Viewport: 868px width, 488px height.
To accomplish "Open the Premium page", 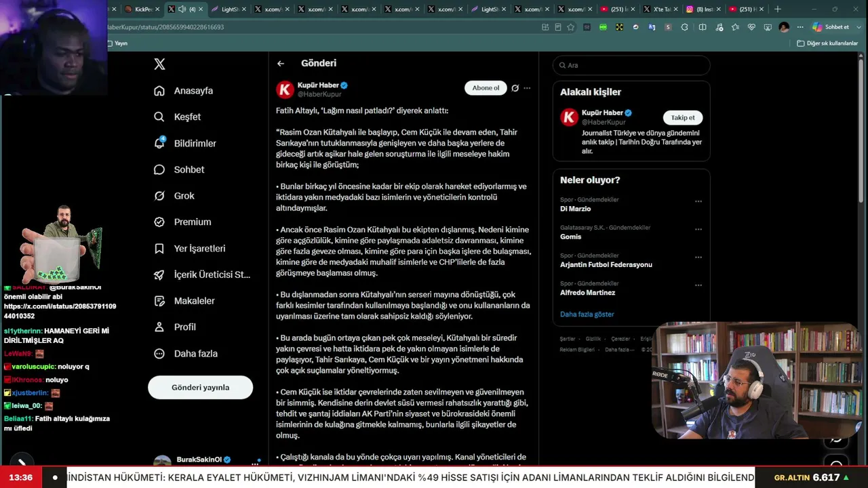I will 182,222.
